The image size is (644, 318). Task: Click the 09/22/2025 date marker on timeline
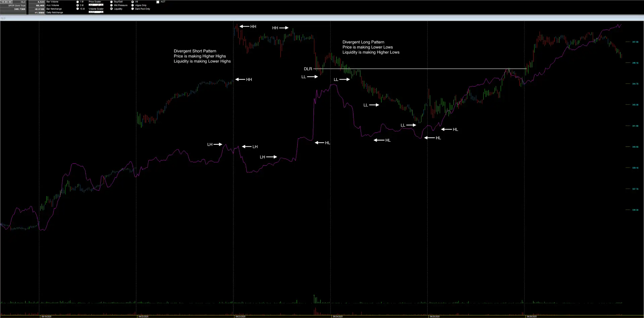[x=143, y=316]
